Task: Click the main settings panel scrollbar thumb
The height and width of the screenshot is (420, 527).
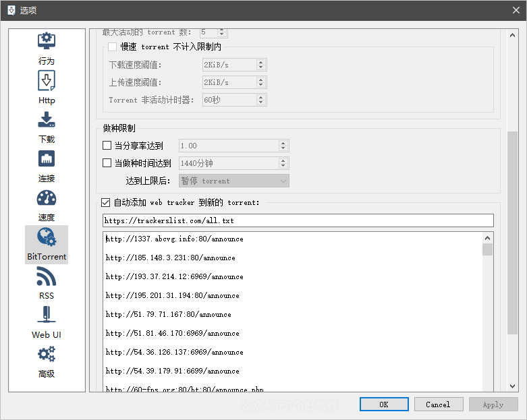Action: pyautogui.click(x=512, y=233)
